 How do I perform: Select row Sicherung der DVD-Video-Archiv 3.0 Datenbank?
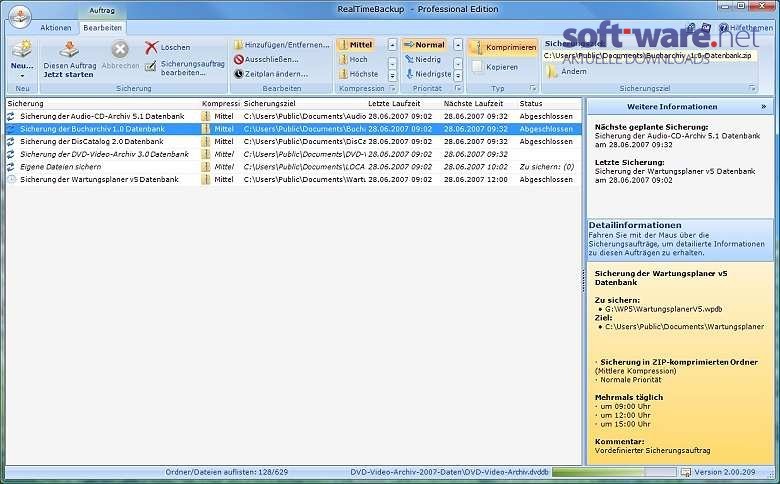point(293,154)
